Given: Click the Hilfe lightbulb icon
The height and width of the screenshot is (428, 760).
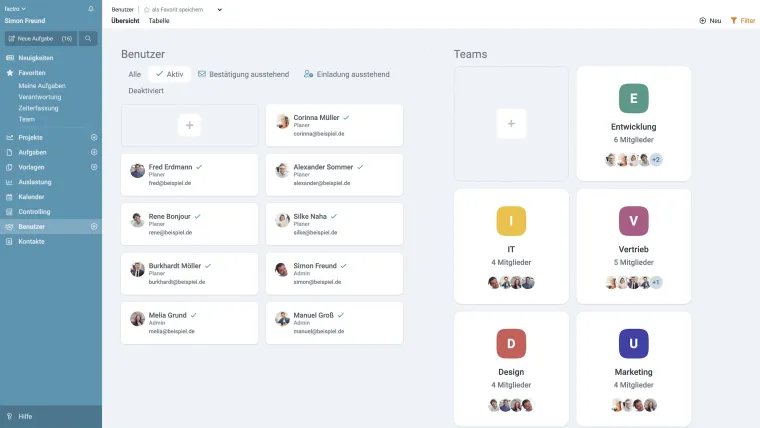Looking at the screenshot, I should pyautogui.click(x=10, y=416).
